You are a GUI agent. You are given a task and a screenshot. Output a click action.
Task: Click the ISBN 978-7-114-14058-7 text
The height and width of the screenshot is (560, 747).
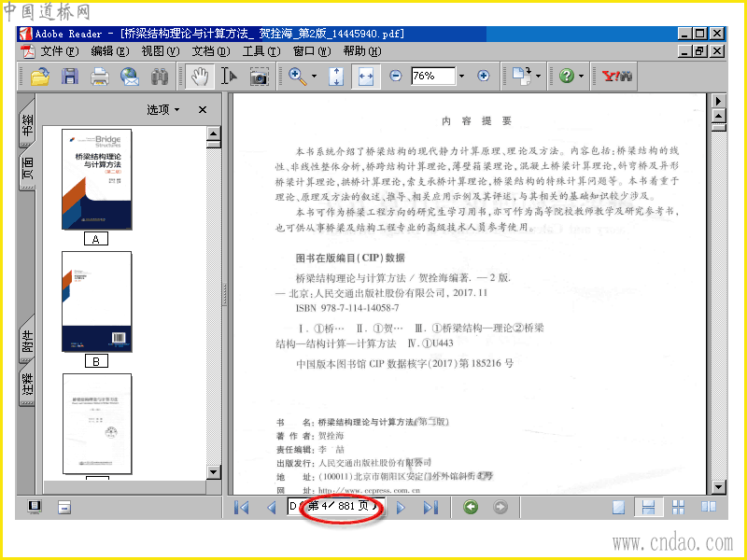tap(347, 308)
